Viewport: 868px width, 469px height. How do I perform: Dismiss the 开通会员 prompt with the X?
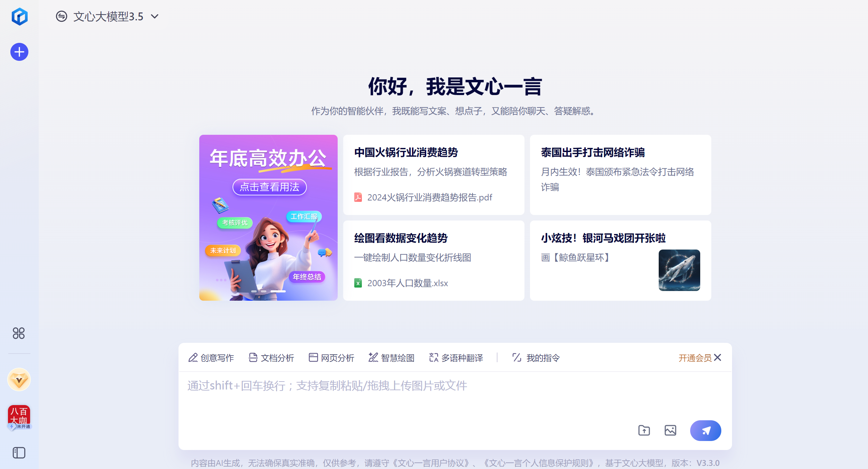718,357
